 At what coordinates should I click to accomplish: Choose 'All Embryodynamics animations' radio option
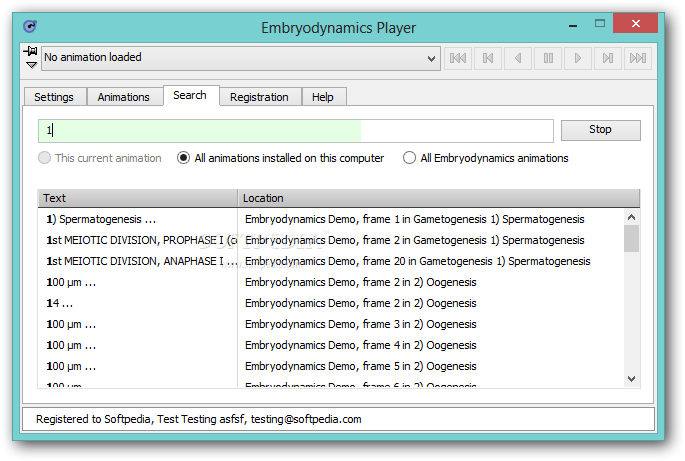[x=486, y=158]
